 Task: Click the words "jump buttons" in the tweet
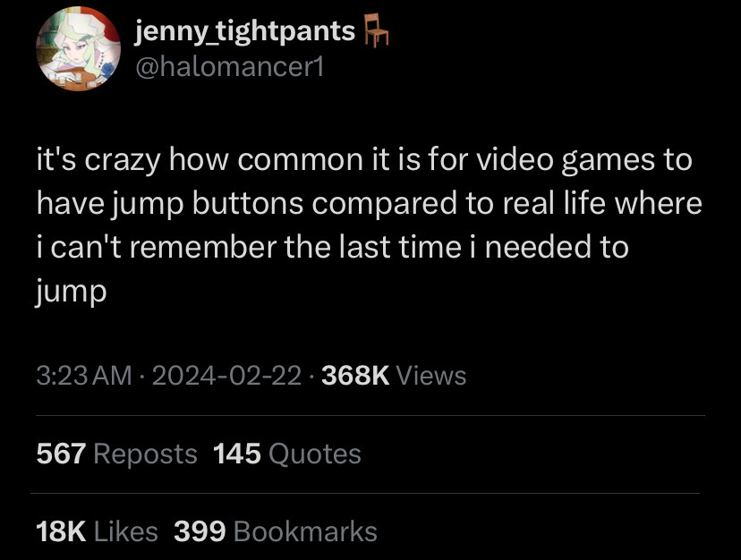pyautogui.click(x=207, y=204)
